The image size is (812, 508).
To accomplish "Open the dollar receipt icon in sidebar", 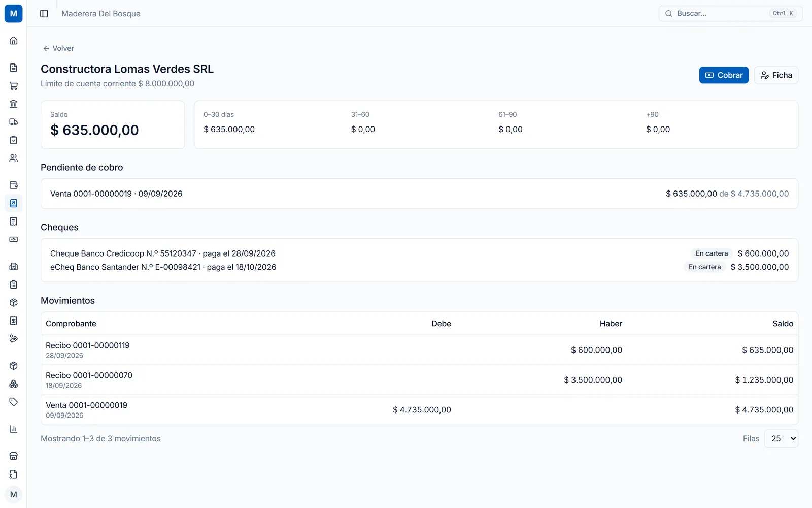I will click(14, 321).
